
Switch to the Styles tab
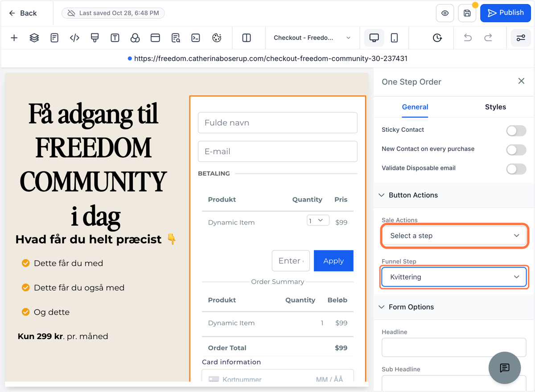(495, 107)
